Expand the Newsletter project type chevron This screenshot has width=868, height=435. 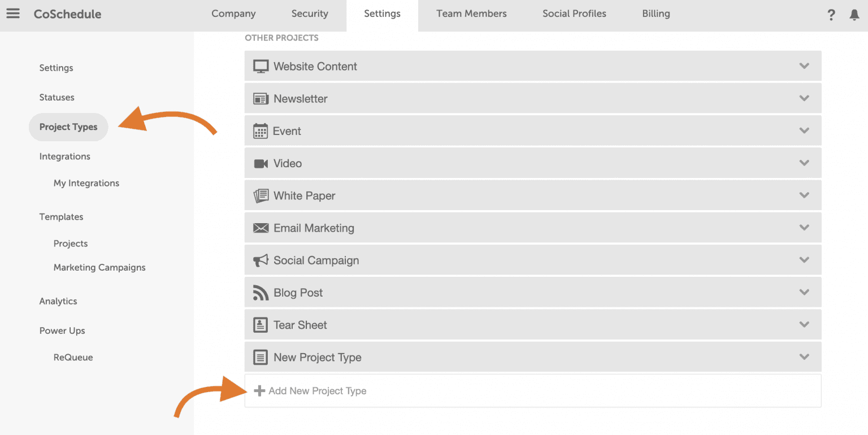point(804,98)
